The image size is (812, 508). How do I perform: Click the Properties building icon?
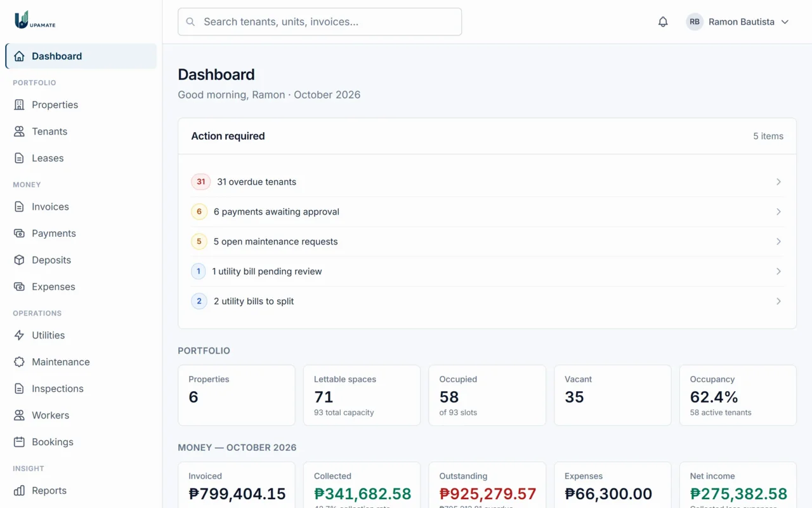click(20, 105)
